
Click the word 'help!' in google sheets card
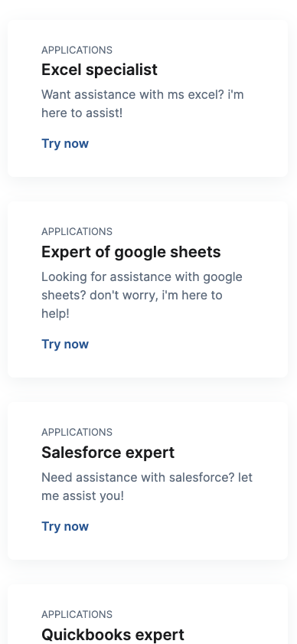click(55, 314)
